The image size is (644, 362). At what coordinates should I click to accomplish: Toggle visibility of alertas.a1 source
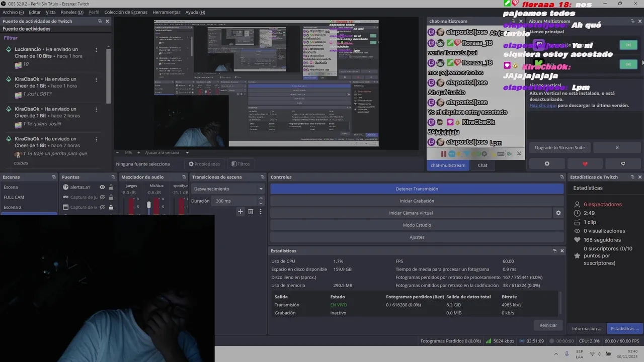[x=102, y=187]
